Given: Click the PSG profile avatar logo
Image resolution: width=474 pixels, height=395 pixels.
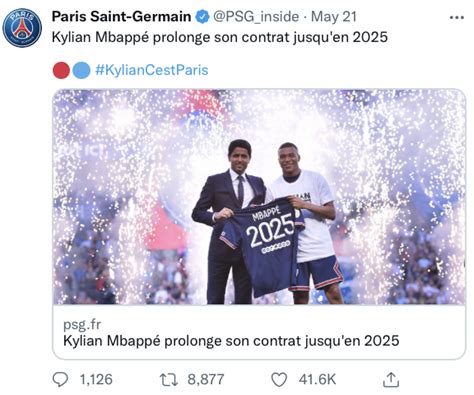Looking at the screenshot, I should [x=22, y=28].
